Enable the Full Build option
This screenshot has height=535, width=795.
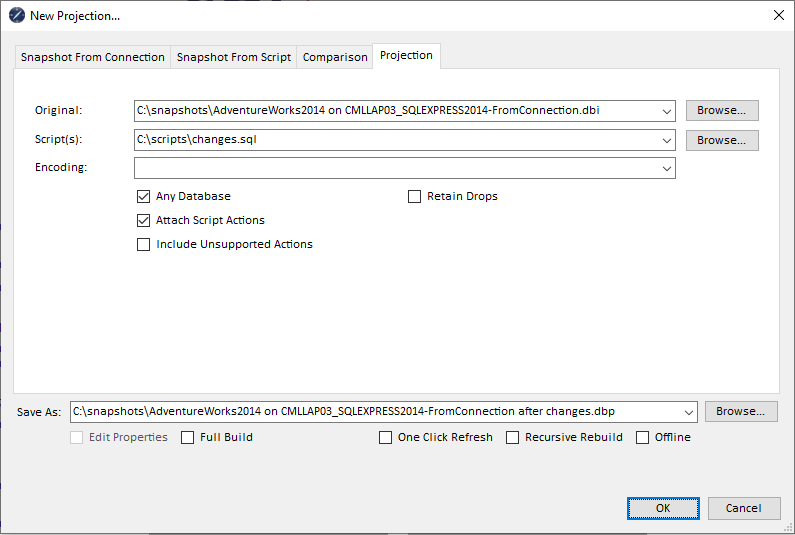tap(188, 437)
